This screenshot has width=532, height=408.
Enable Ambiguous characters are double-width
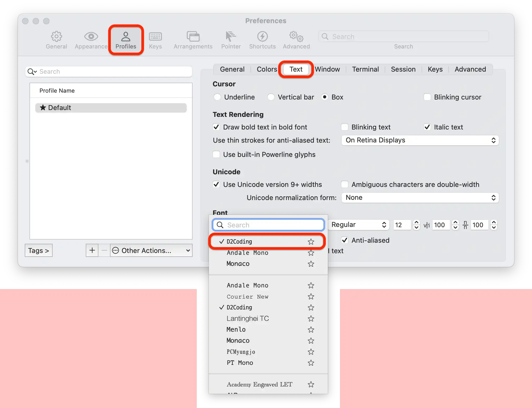tap(344, 185)
